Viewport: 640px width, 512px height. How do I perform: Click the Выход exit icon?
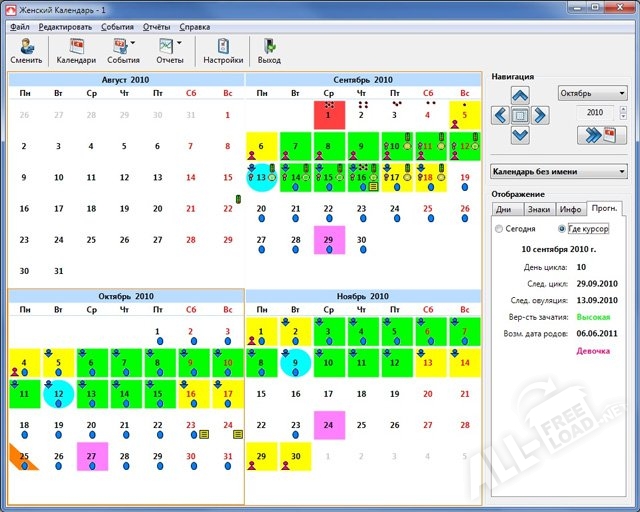269,50
